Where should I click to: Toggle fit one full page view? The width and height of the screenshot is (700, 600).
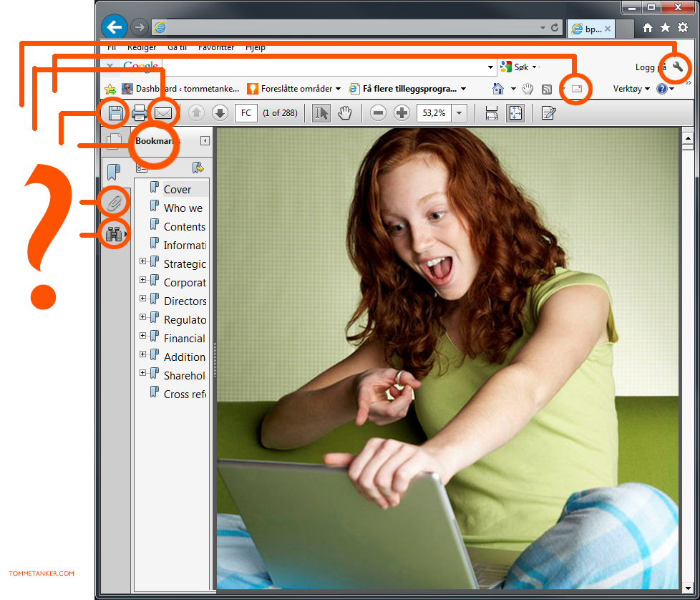515,112
